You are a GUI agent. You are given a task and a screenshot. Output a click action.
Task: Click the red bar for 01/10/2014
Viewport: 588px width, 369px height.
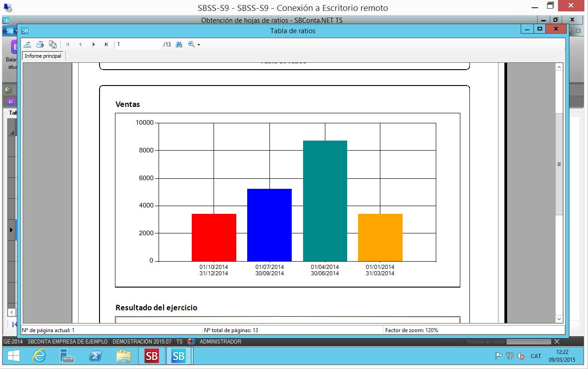pyautogui.click(x=214, y=237)
